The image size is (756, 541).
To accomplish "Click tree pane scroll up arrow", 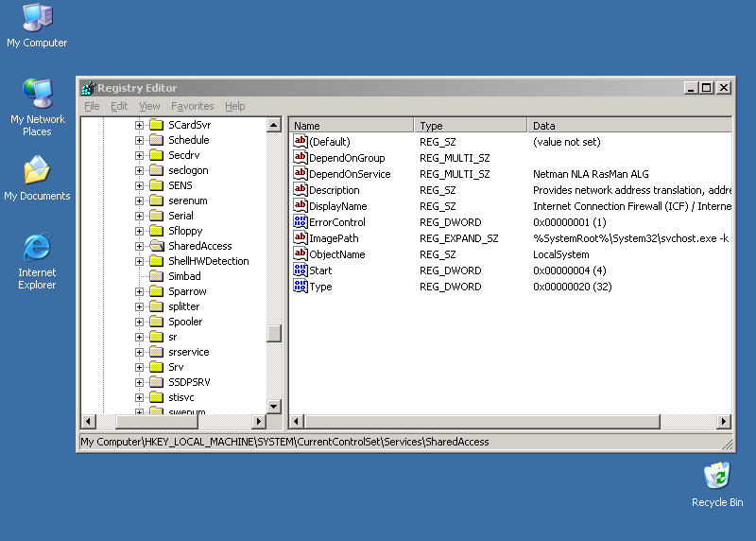I will pos(274,125).
